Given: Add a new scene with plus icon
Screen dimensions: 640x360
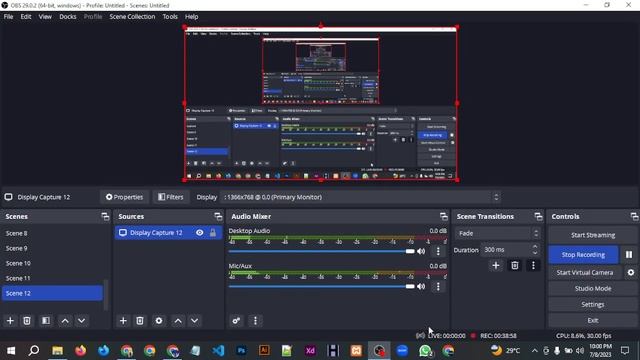Looking at the screenshot, I should (10, 321).
